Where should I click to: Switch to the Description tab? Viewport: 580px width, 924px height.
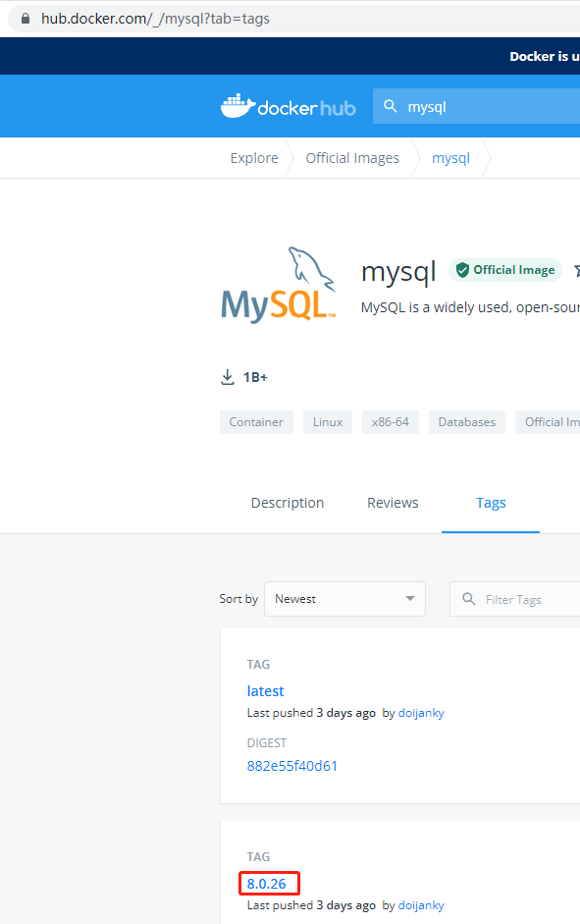point(288,503)
